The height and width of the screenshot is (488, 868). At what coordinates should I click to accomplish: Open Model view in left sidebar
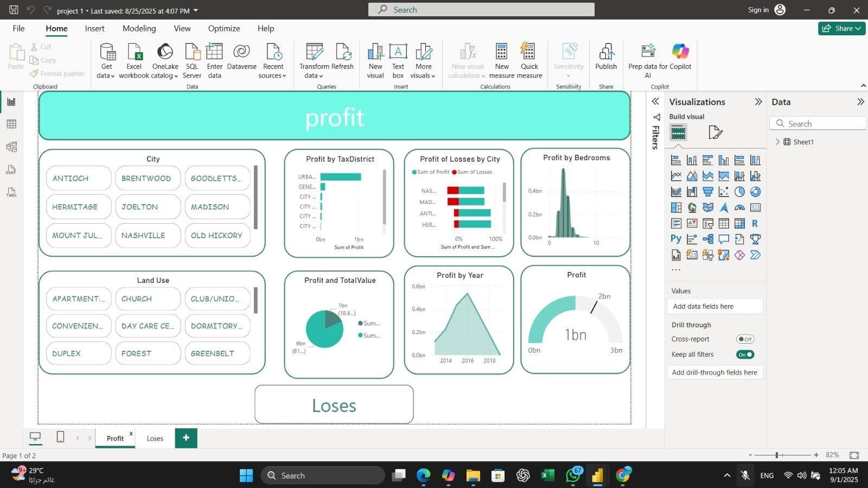tap(11, 147)
